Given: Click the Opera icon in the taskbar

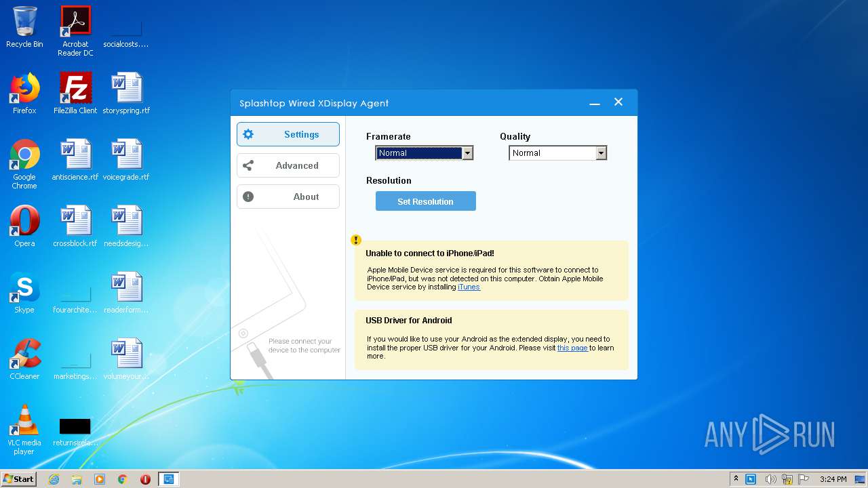Looking at the screenshot, I should pyautogui.click(x=145, y=479).
